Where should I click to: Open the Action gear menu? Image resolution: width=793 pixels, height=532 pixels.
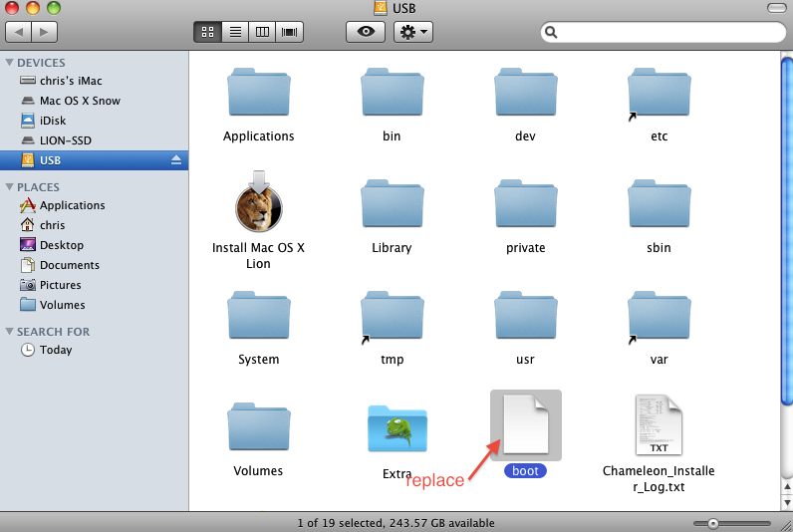coord(413,32)
